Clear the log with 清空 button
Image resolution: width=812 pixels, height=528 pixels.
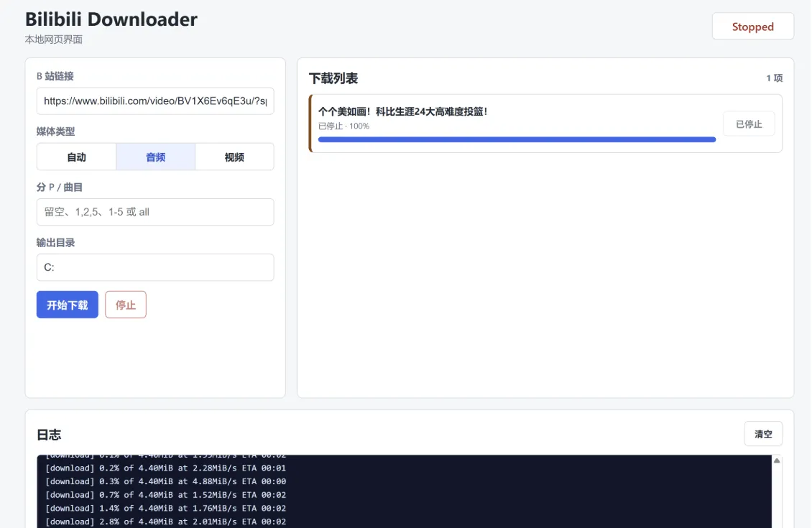point(763,434)
